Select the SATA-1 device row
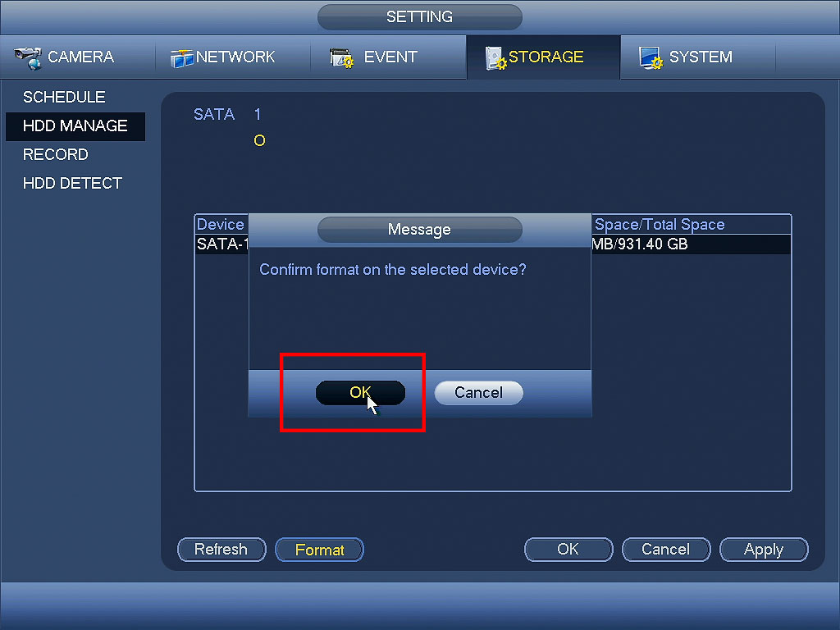 pos(492,244)
